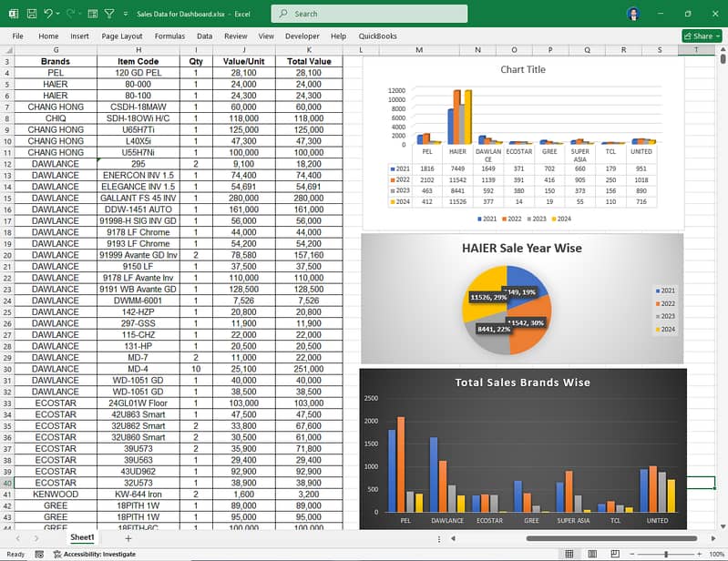Click the 100% zoom level
The height and width of the screenshot is (561, 728).
(716, 554)
